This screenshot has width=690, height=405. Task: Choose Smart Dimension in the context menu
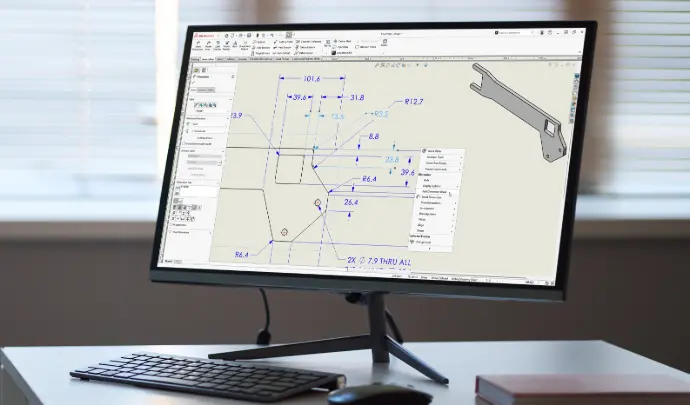(431, 197)
